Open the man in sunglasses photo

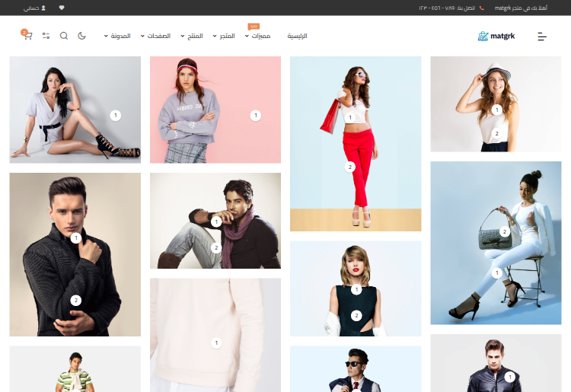click(x=356, y=369)
